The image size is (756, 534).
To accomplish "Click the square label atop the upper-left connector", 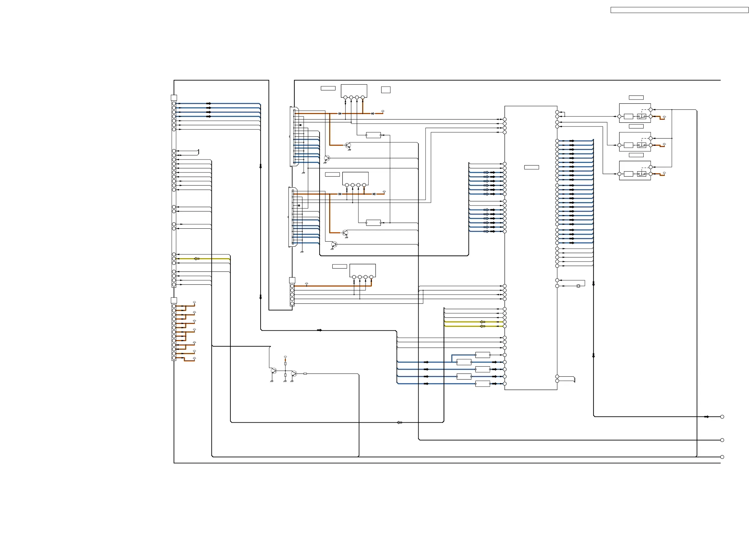I will point(174,98).
